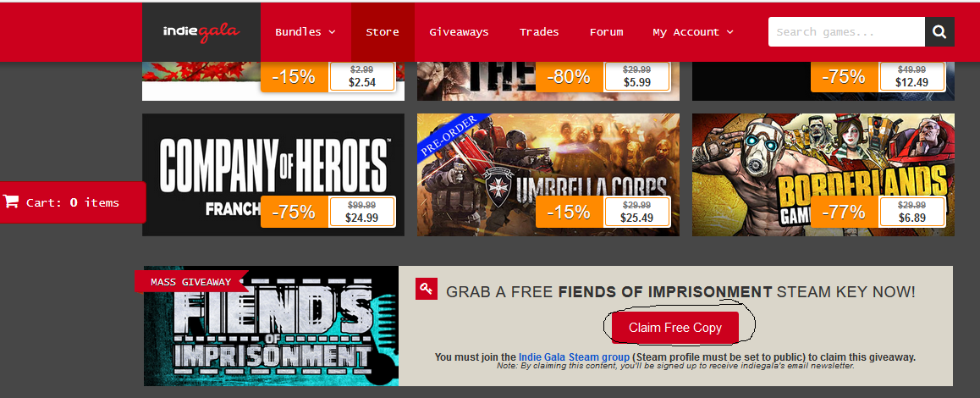Open the Store tab

click(383, 32)
